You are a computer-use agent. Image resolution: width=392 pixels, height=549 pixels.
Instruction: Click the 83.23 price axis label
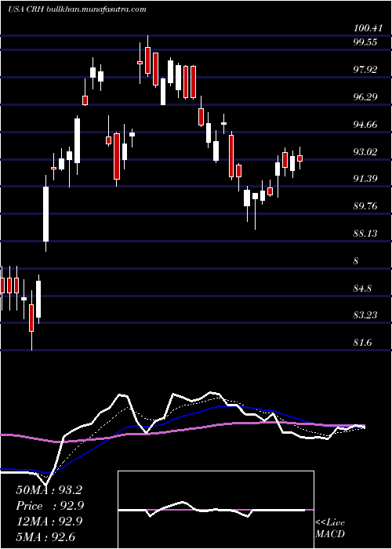tap(366, 315)
